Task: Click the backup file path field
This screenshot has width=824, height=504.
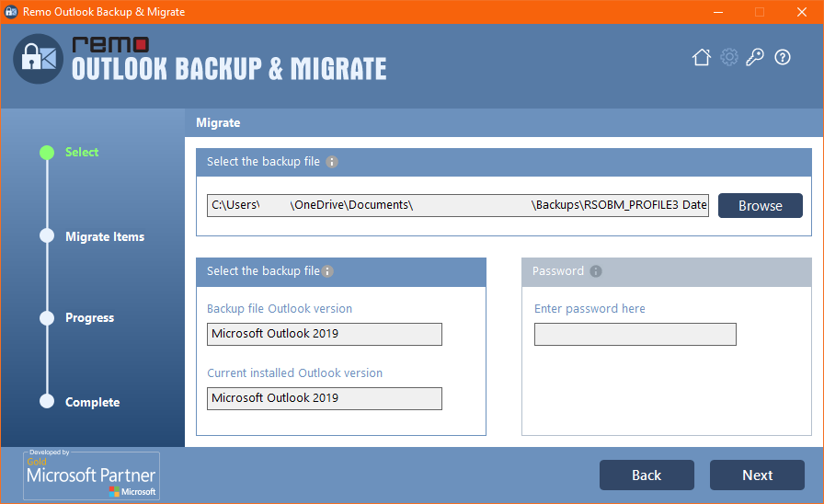Action: pos(457,205)
